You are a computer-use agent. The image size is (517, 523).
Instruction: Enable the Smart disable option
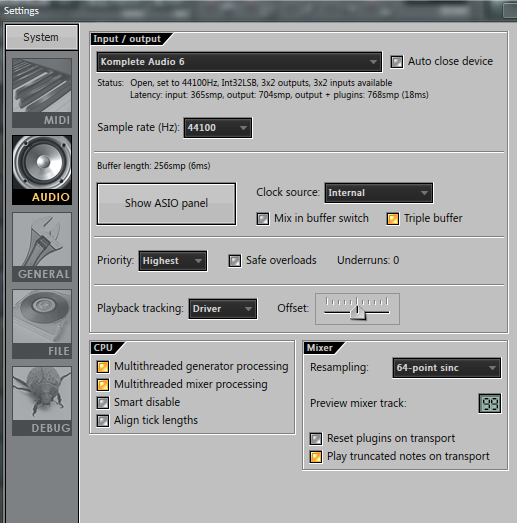point(102,403)
